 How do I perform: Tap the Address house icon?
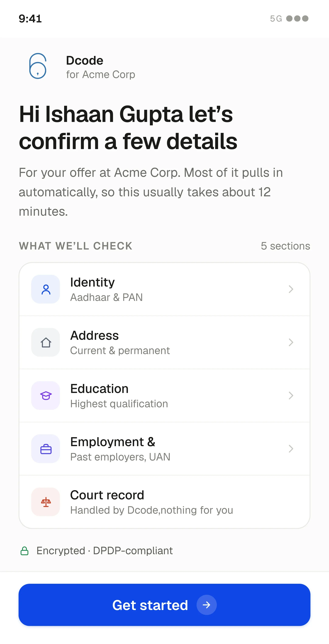[x=46, y=342]
